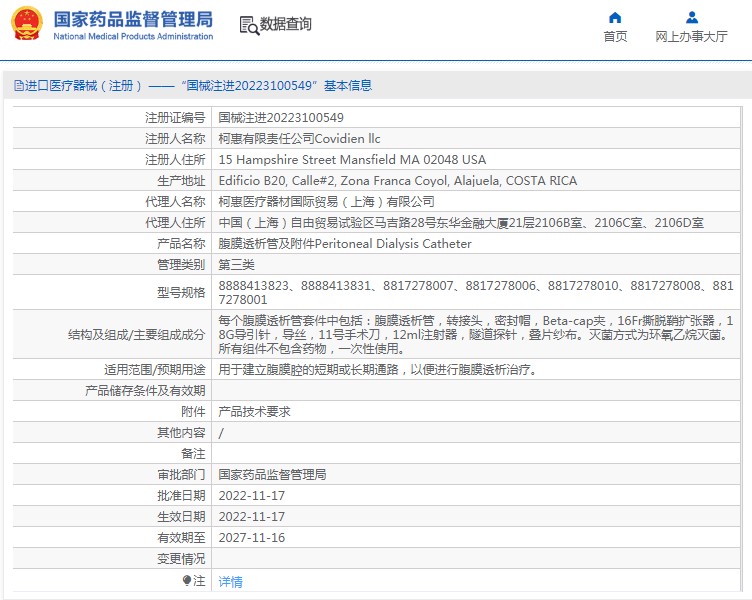Click the 变更情况 row label

(181, 559)
